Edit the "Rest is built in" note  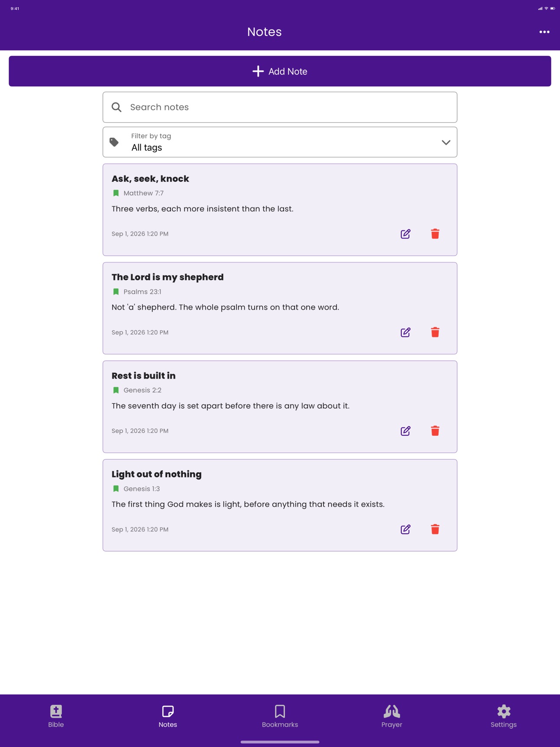coord(405,431)
